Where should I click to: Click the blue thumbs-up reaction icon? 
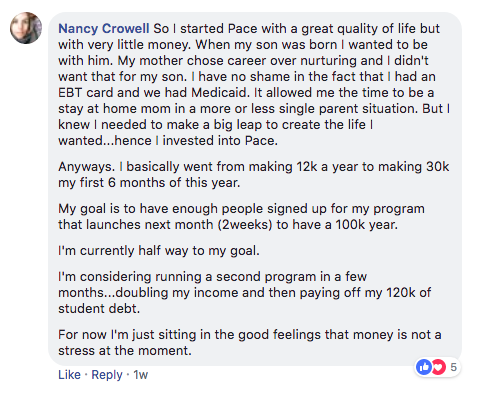coord(424,367)
